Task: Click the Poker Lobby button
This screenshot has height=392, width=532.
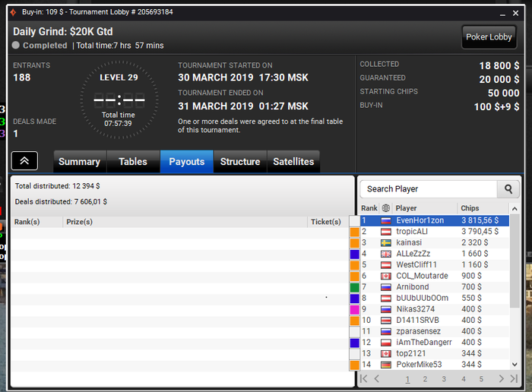Action: coord(489,37)
